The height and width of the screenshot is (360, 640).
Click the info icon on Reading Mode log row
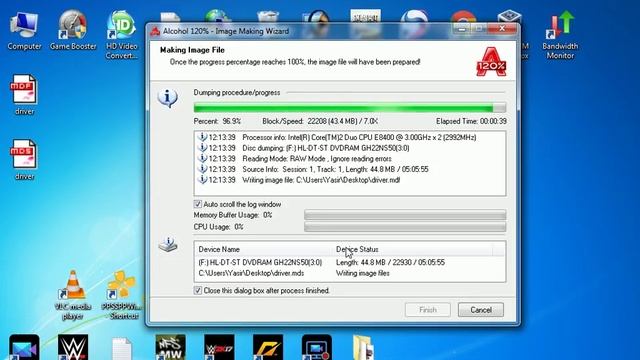pos(202,158)
